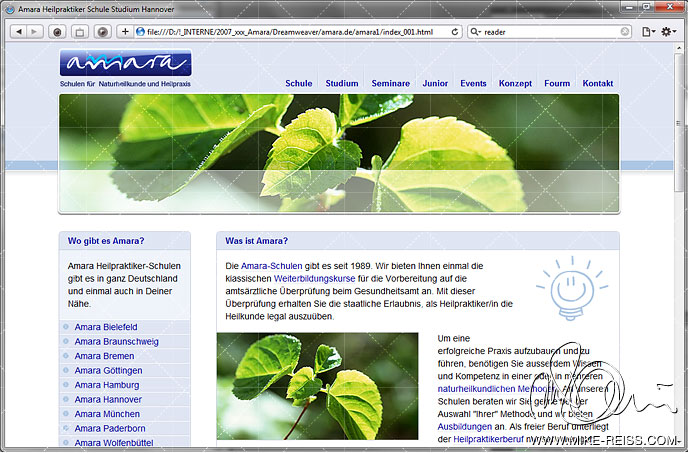Add bookmark with the plus button
Screen dimensions: 688x453
tap(125, 32)
